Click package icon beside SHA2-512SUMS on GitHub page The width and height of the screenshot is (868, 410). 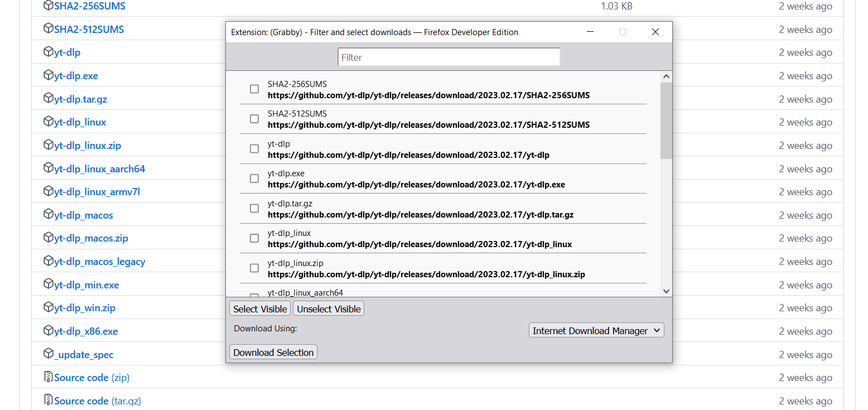(x=49, y=29)
